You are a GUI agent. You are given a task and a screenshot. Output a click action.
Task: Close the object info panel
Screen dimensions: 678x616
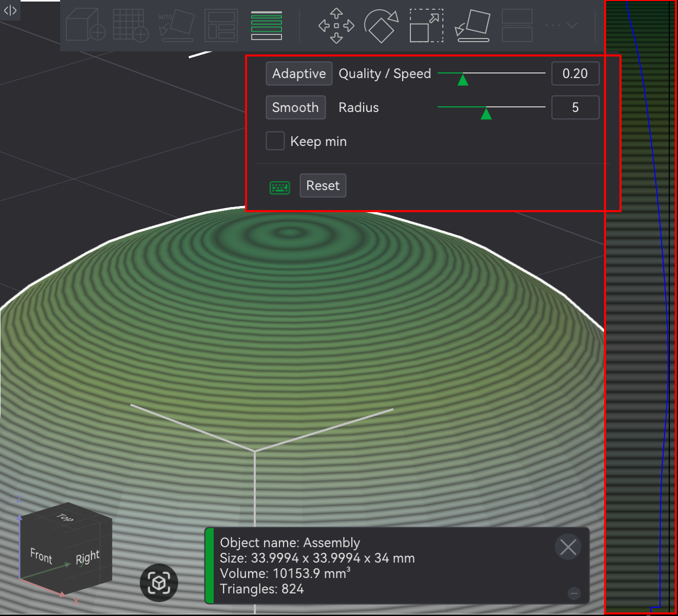coord(568,547)
